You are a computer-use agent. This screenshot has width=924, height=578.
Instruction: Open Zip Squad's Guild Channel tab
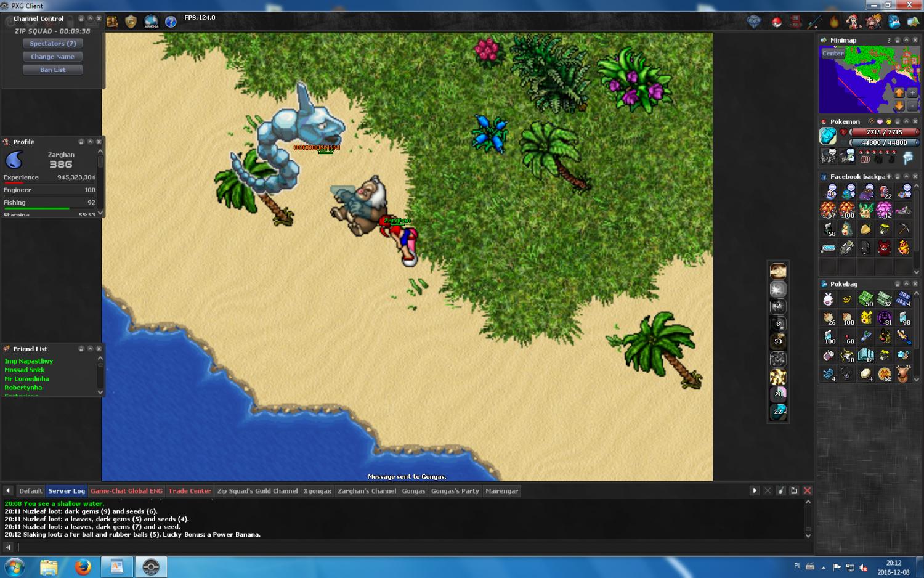coord(257,491)
